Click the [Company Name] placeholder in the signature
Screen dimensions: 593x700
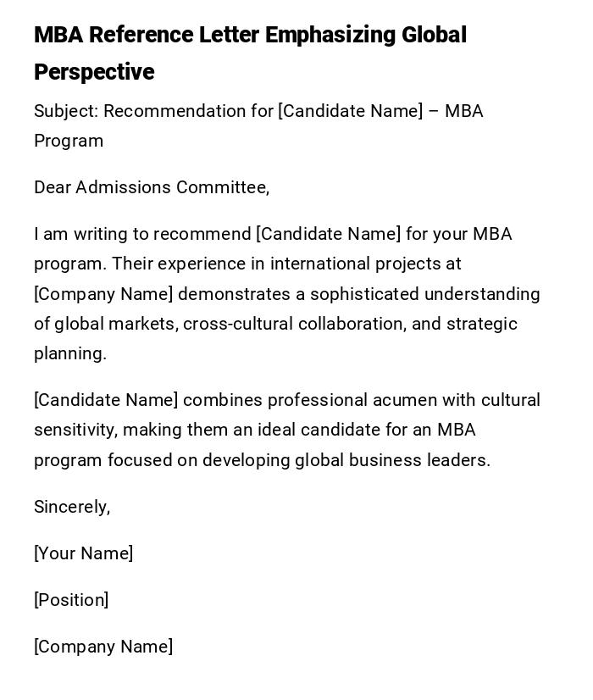[x=103, y=647]
